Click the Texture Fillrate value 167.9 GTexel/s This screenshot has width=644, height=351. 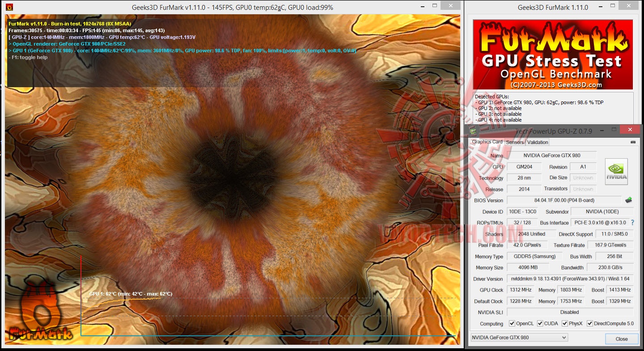[x=610, y=245]
